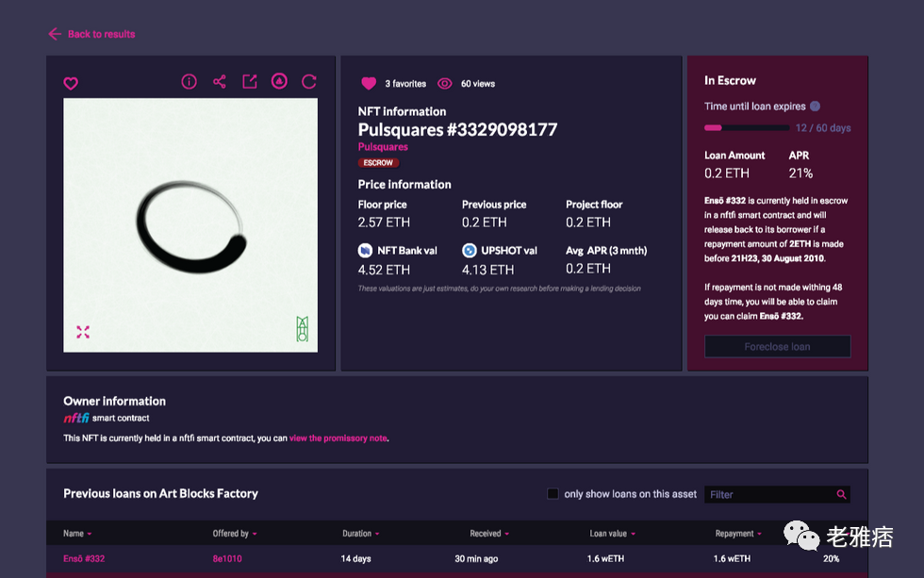Favorite the NFT with heart icon above image
This screenshot has height=578, width=924.
(71, 83)
